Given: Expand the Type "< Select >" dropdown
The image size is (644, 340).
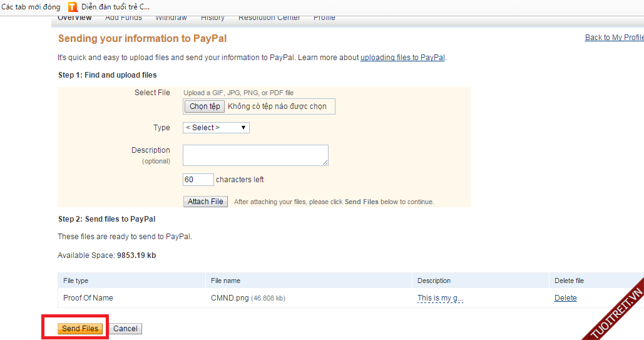Looking at the screenshot, I should [217, 128].
